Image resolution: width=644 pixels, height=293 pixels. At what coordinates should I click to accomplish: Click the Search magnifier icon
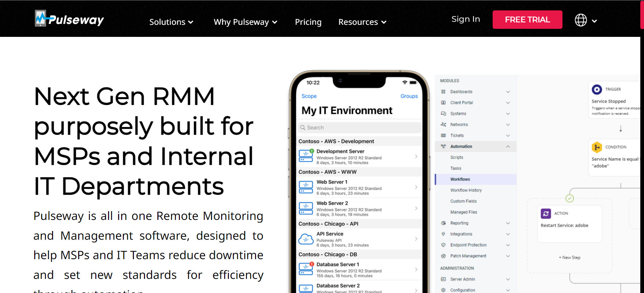point(303,128)
